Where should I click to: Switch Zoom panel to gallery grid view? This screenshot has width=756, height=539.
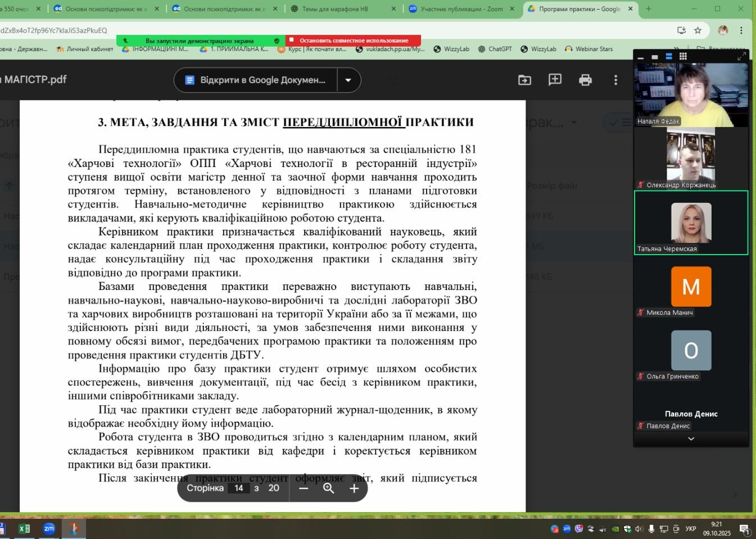click(683, 56)
